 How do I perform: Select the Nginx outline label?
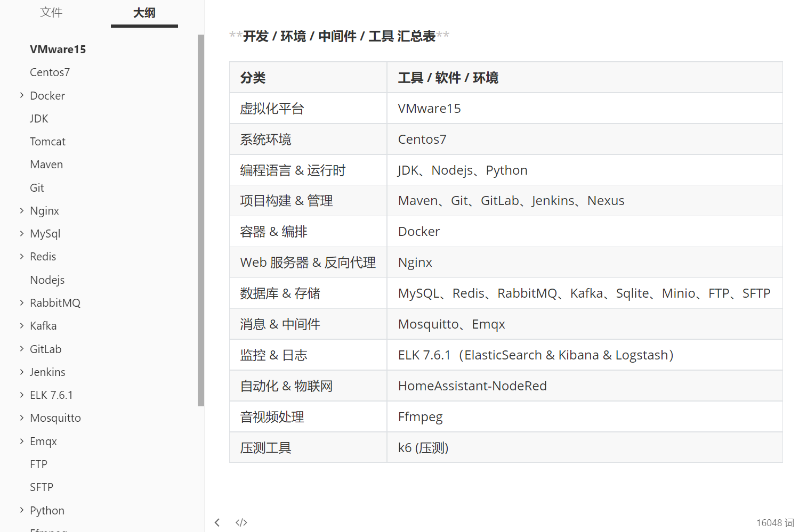point(44,211)
